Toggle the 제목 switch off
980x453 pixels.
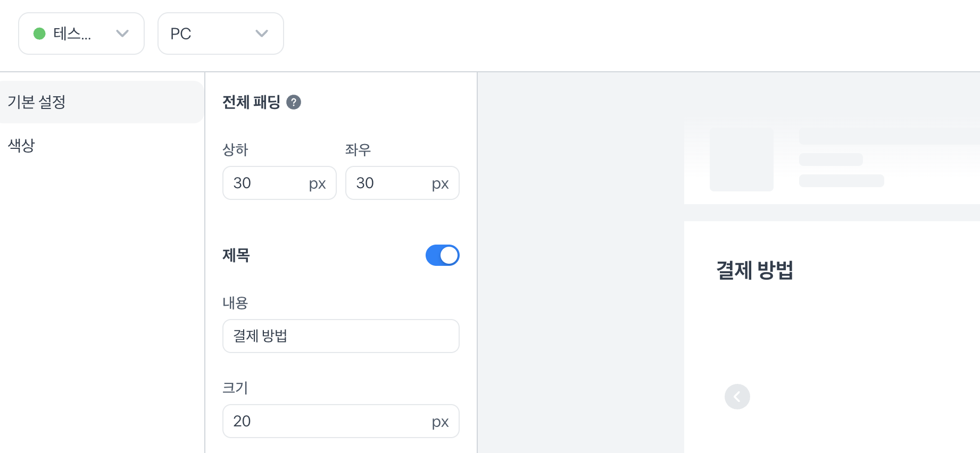coord(442,255)
